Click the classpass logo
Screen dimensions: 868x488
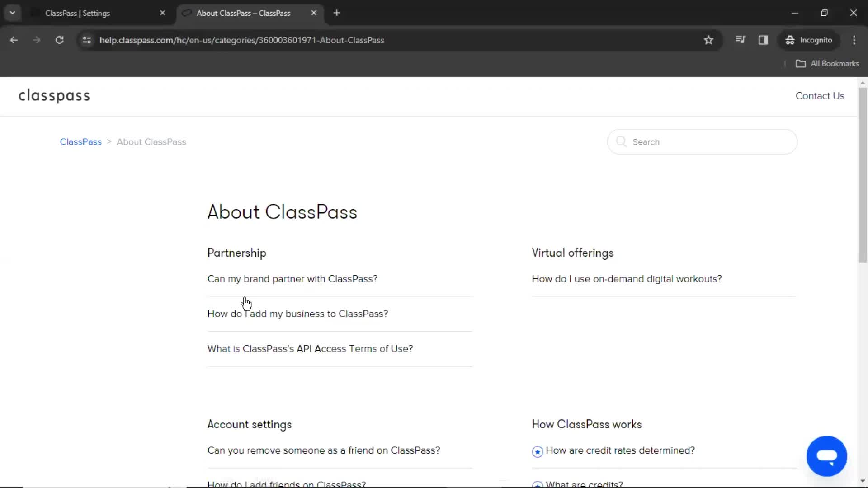pos(54,95)
